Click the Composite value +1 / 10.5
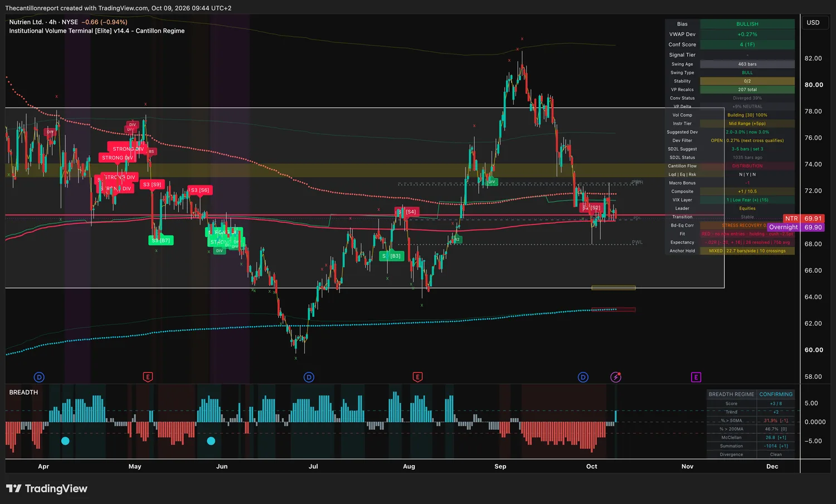The image size is (836, 504). click(x=747, y=192)
